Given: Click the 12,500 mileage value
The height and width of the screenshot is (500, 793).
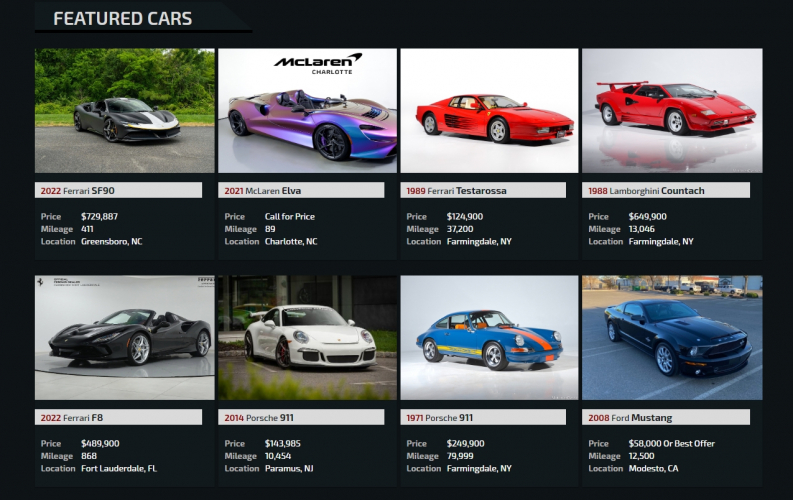Looking at the screenshot, I should click(x=641, y=456).
